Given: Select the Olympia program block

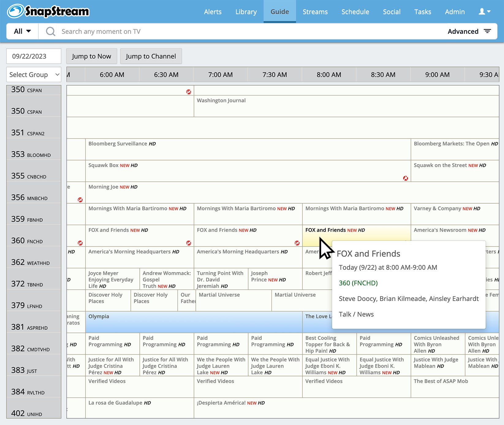Looking at the screenshot, I should 194,322.
